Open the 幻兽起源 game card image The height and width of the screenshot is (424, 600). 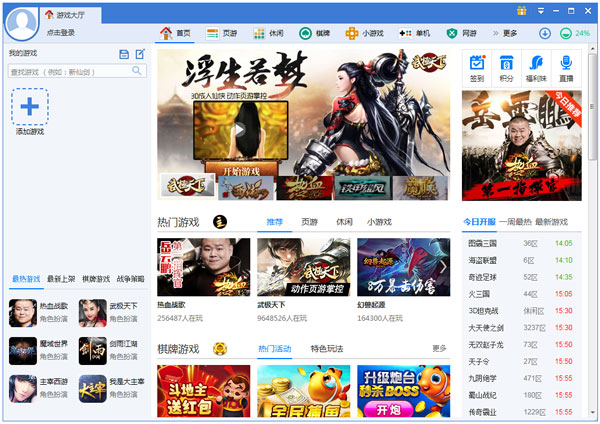pos(404,267)
